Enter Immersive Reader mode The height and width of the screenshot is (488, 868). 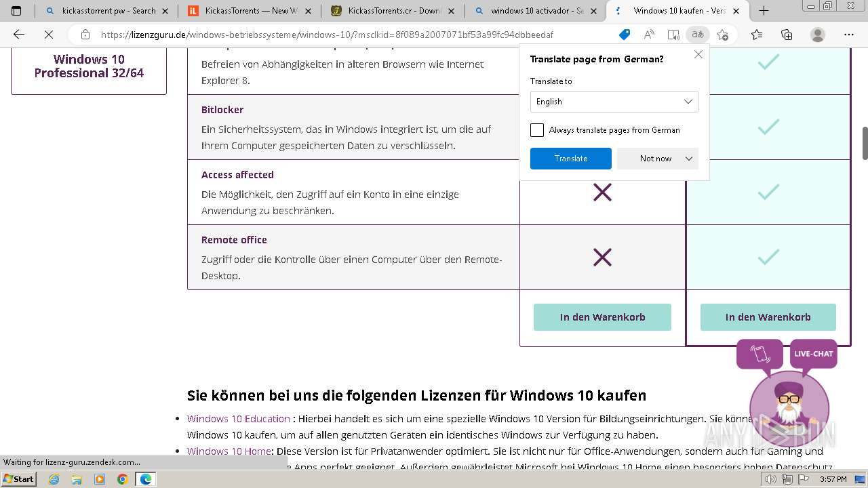click(x=673, y=35)
